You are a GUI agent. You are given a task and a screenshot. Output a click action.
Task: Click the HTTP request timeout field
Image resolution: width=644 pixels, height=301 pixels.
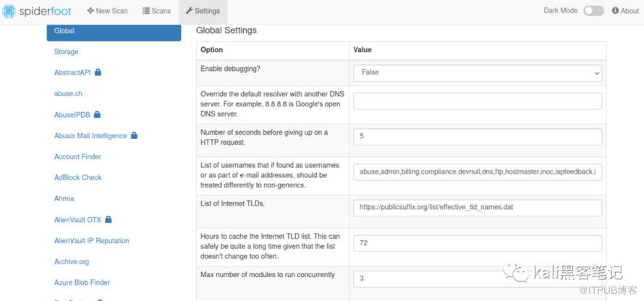tap(477, 137)
